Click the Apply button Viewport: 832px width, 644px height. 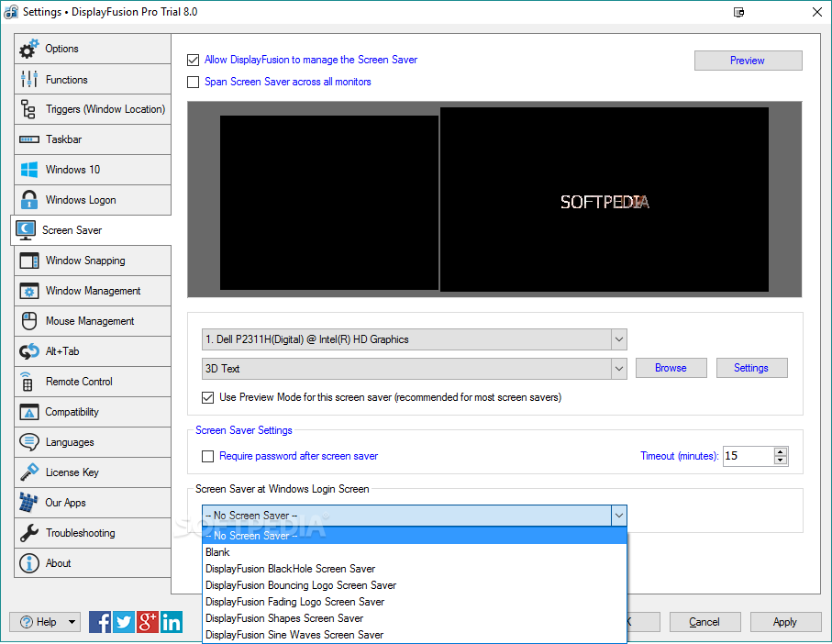tap(785, 622)
